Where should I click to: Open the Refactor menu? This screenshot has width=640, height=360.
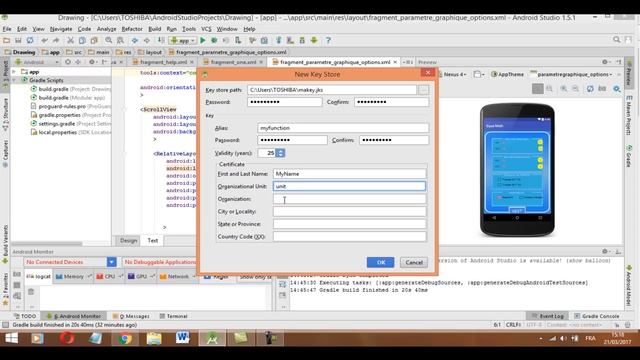(132, 29)
